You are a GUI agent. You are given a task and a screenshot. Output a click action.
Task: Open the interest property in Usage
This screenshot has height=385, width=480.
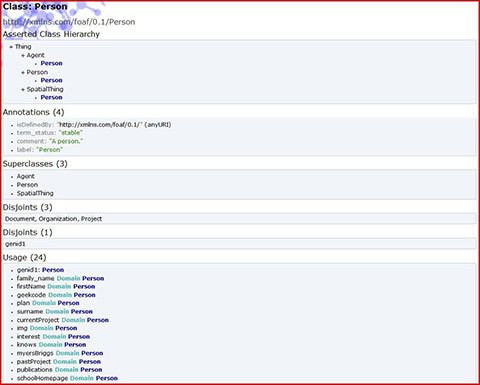tap(28, 337)
